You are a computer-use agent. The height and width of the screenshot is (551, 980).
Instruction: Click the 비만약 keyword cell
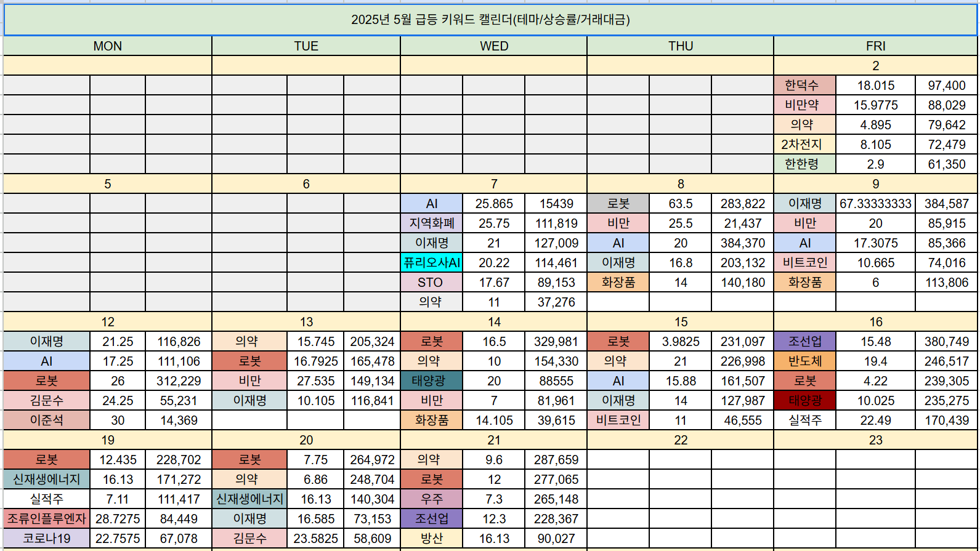[x=805, y=105]
